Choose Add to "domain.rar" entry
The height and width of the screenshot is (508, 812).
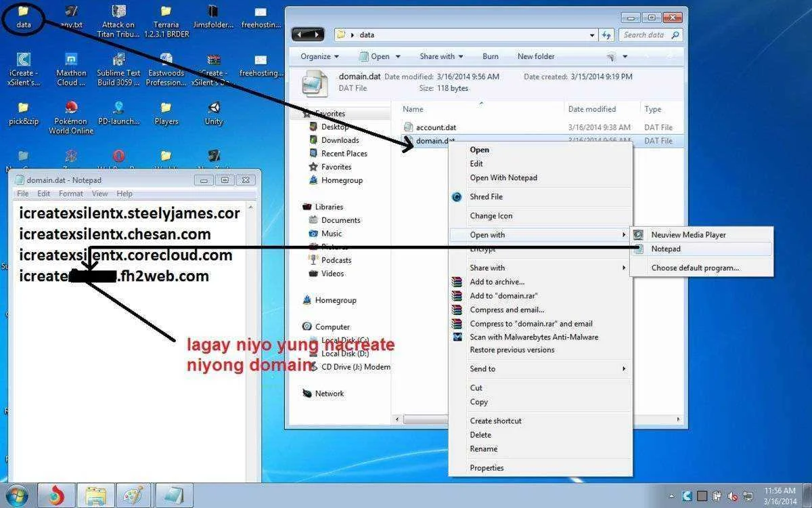tap(541, 295)
